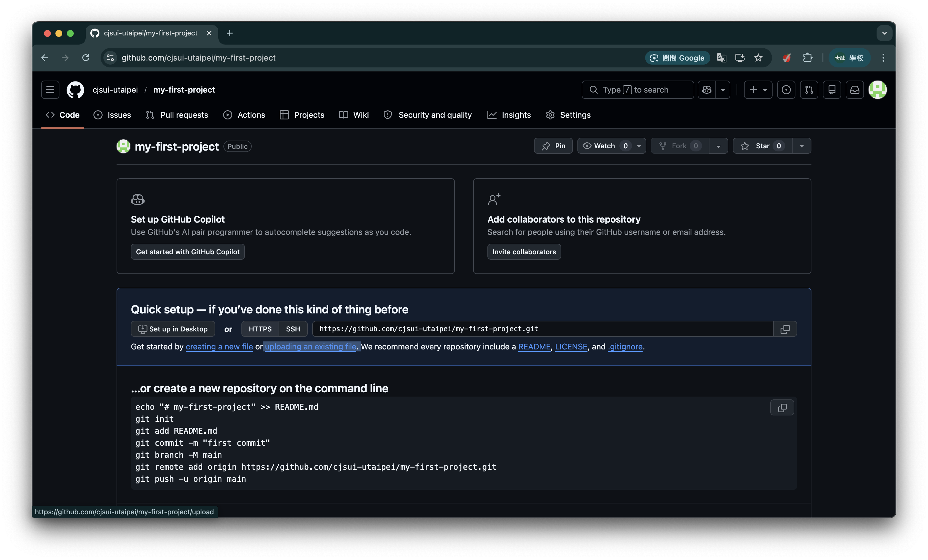Open the repository Settings tab
The image size is (928, 560).
[x=568, y=115]
